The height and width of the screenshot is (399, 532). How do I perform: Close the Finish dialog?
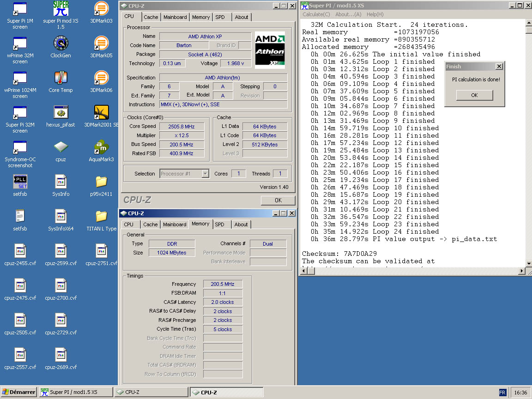pyautogui.click(x=499, y=66)
